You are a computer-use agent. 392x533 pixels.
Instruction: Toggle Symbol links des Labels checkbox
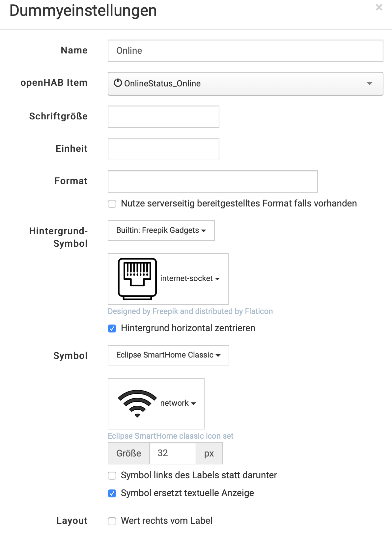pyautogui.click(x=112, y=476)
